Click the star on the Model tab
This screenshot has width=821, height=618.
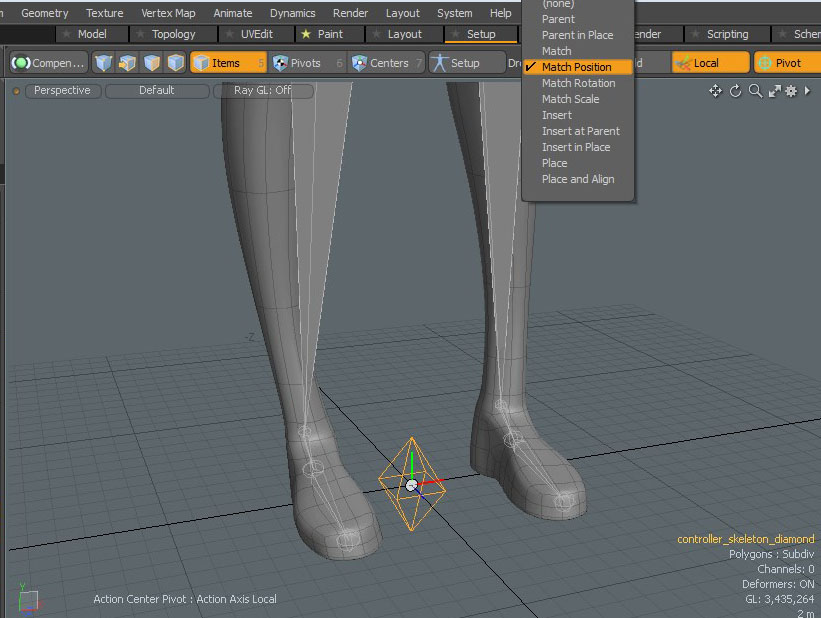(66, 34)
